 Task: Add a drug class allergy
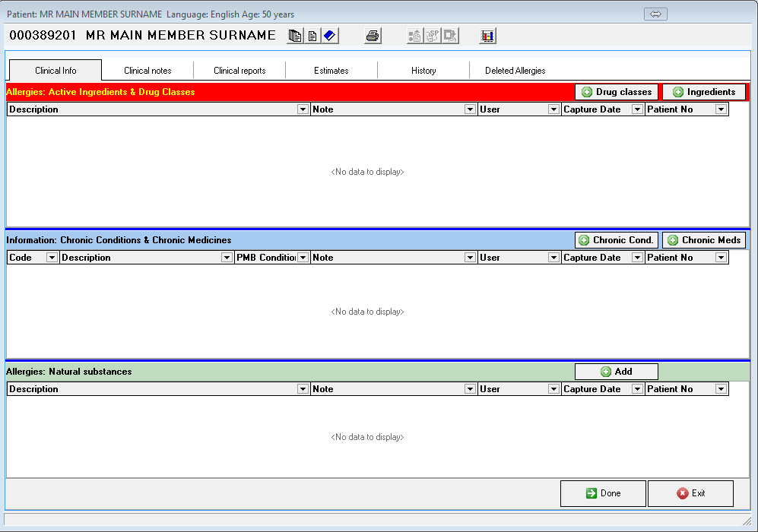[617, 92]
